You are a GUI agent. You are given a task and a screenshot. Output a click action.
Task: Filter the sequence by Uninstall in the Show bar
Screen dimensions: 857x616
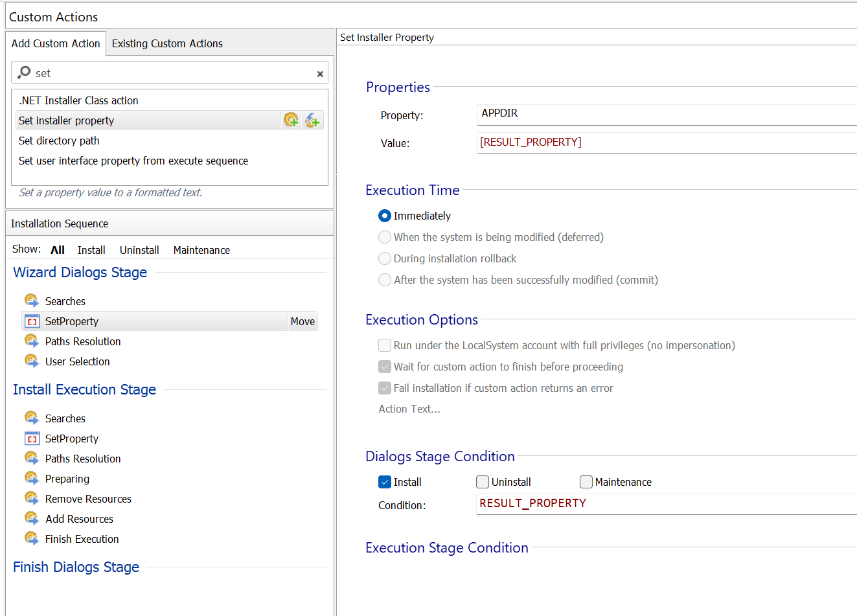[x=139, y=250]
